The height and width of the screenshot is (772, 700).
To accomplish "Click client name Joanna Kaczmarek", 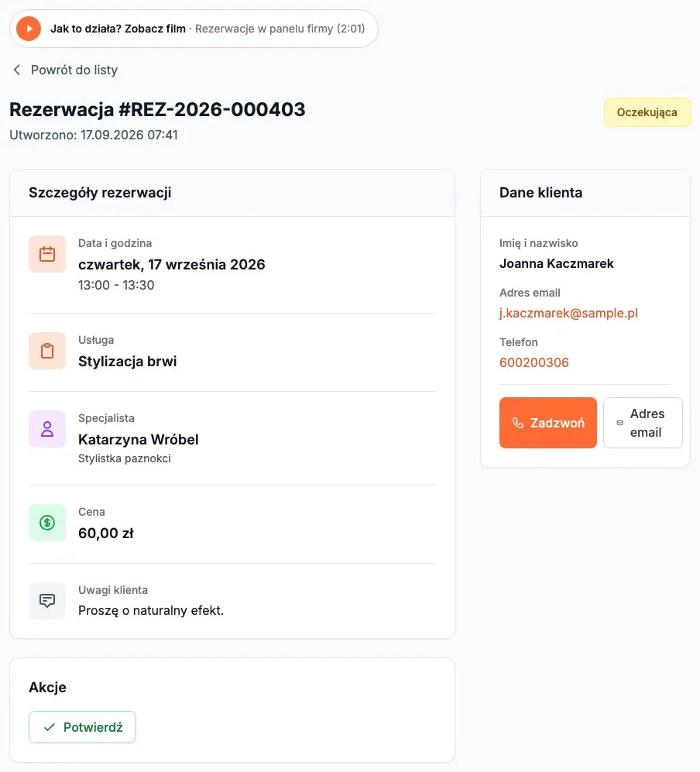I will 556,263.
